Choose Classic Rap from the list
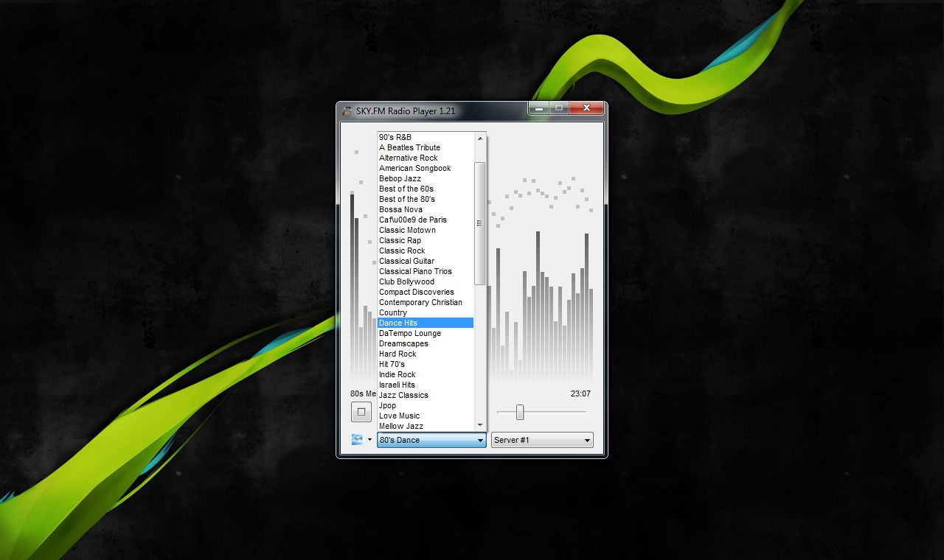 425,240
